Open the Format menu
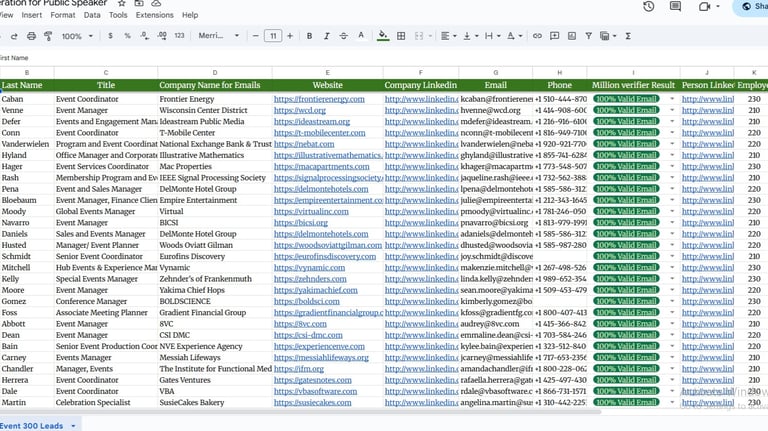The width and height of the screenshot is (768, 431). [62, 16]
